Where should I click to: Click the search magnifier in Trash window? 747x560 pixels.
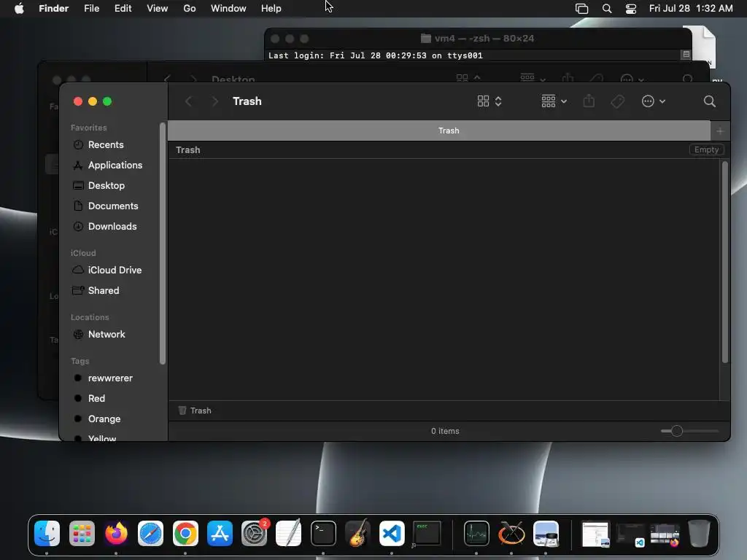709,101
